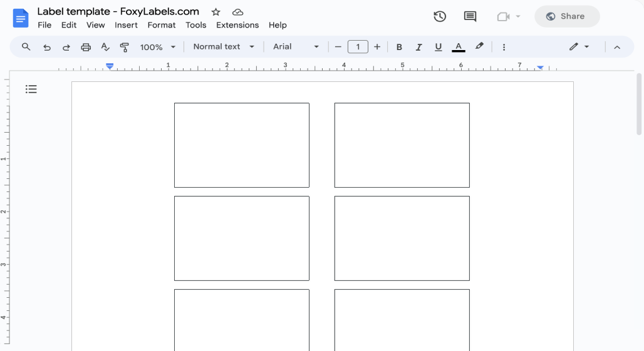Open the highlight color picker
Viewport: 644px width, 351px height.
[x=479, y=47]
